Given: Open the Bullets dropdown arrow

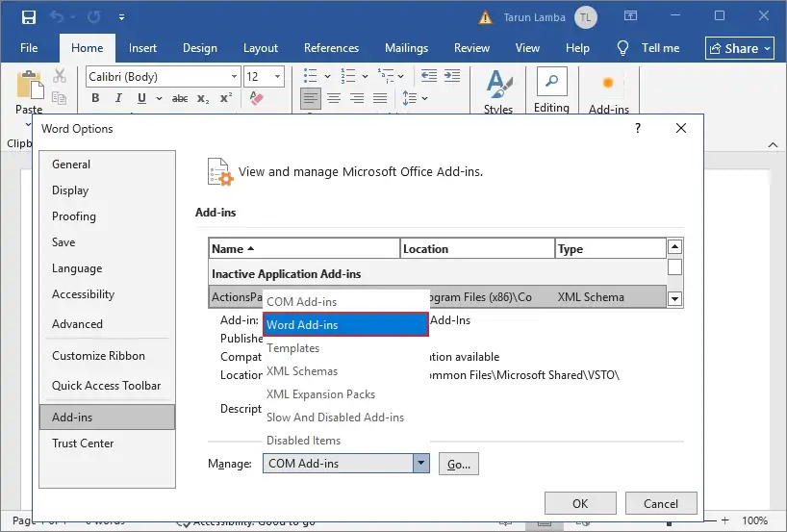Looking at the screenshot, I should tap(327, 76).
